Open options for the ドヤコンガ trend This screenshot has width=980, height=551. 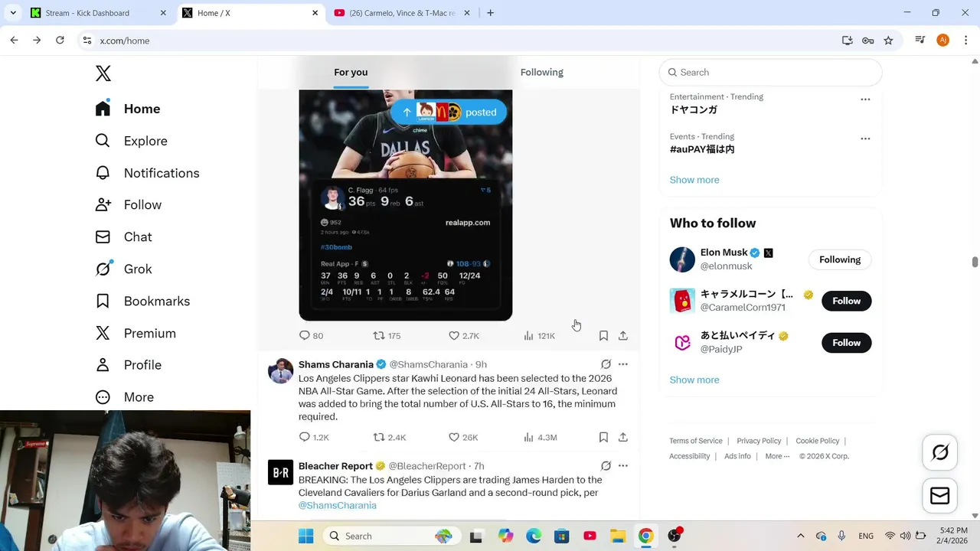865,99
